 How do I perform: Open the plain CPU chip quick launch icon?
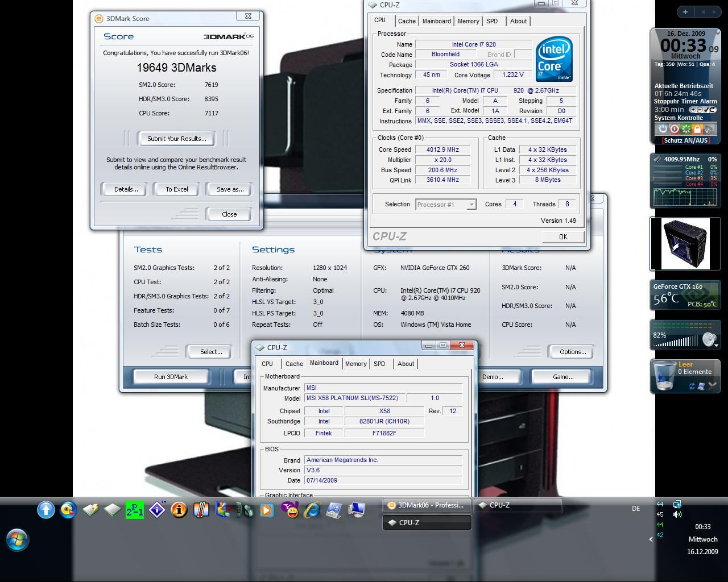[x=113, y=510]
